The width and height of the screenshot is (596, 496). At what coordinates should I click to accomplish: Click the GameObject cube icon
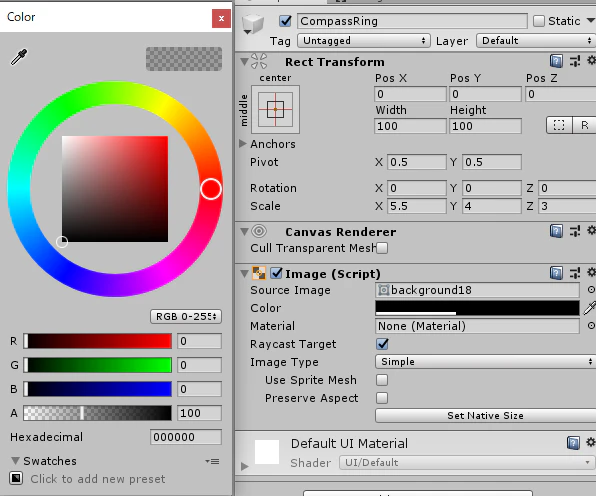point(253,24)
